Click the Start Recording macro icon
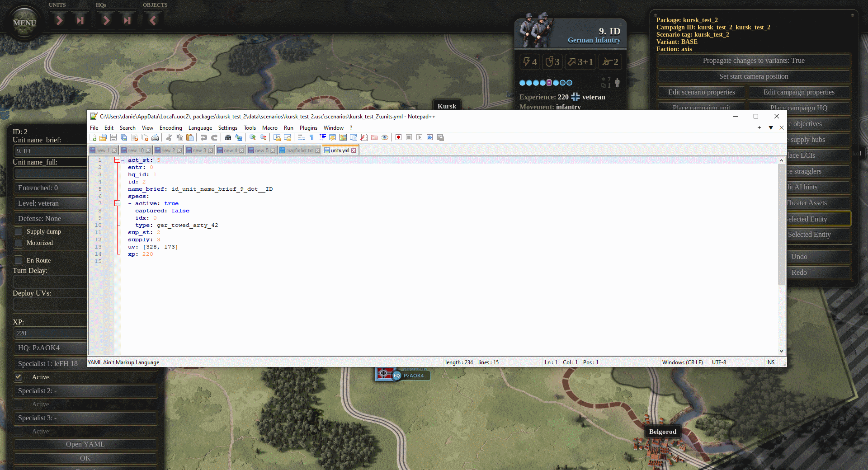 [398, 137]
